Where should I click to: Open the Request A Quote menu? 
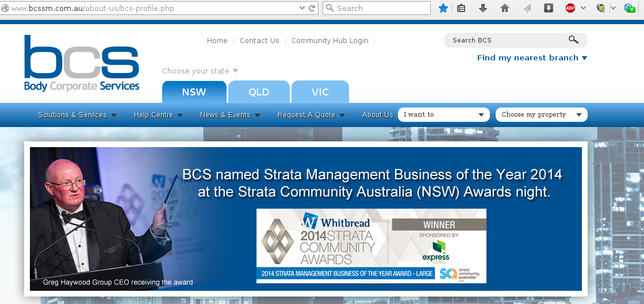[311, 115]
